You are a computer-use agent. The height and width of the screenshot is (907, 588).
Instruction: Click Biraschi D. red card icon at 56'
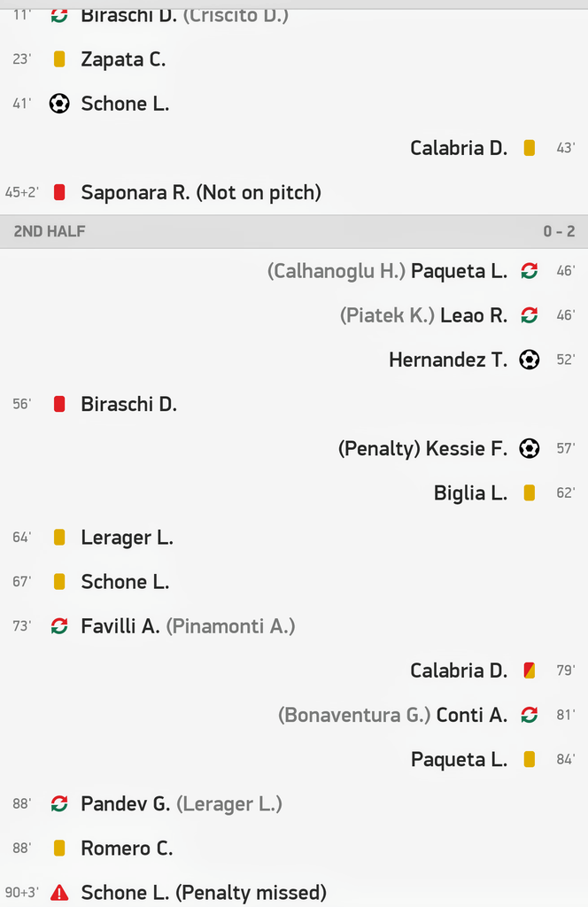coord(59,405)
